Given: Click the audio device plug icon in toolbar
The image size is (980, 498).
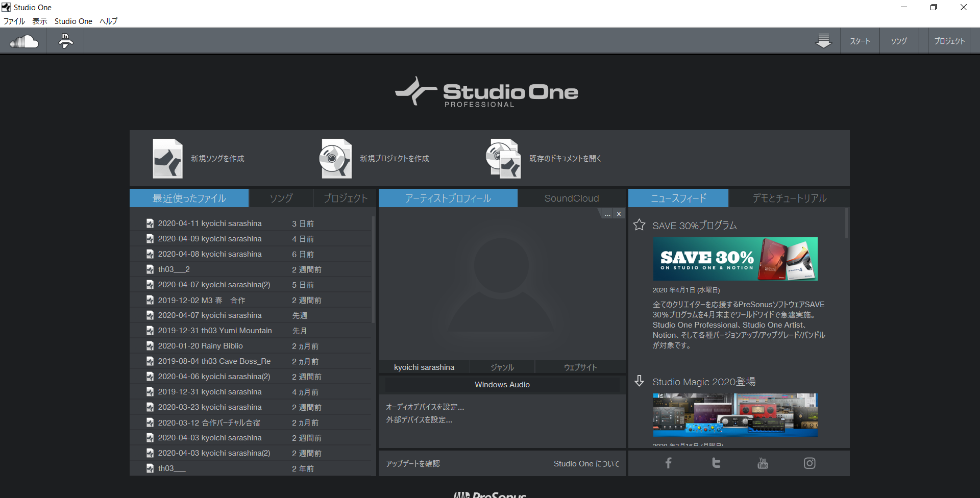Looking at the screenshot, I should (x=66, y=41).
